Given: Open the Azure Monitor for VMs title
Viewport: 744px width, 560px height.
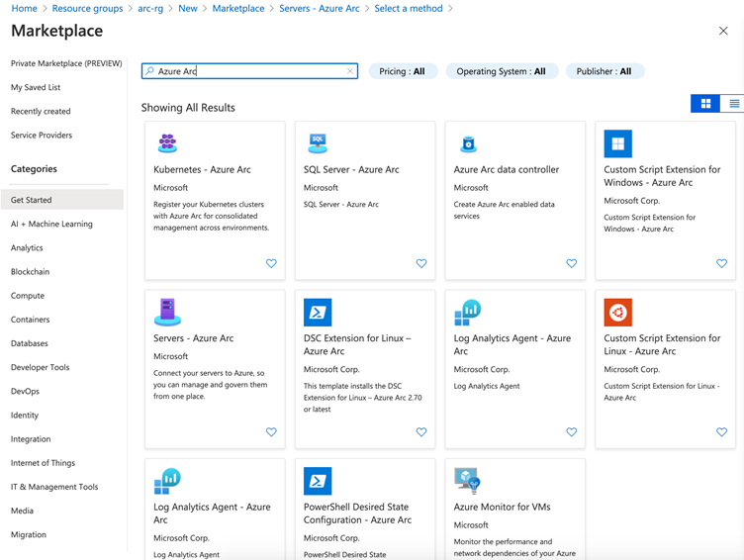Looking at the screenshot, I should [x=502, y=507].
